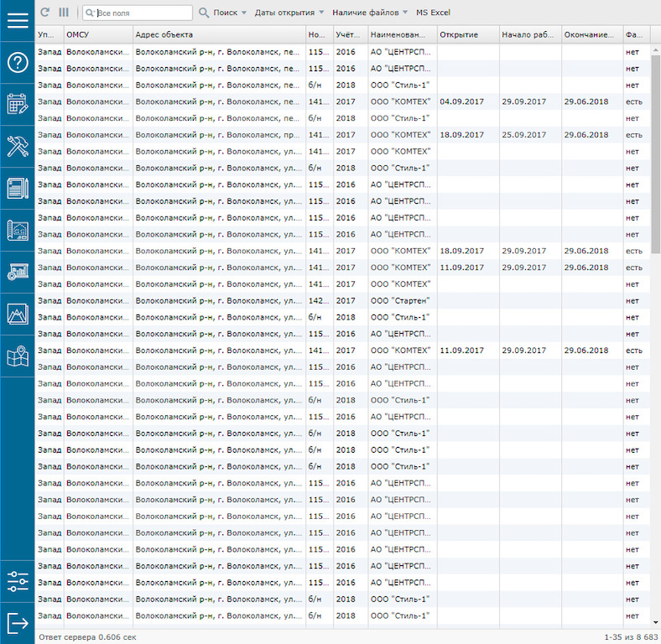Open the settings sliders icon
Screen dimensions: 661x644
click(x=18, y=581)
